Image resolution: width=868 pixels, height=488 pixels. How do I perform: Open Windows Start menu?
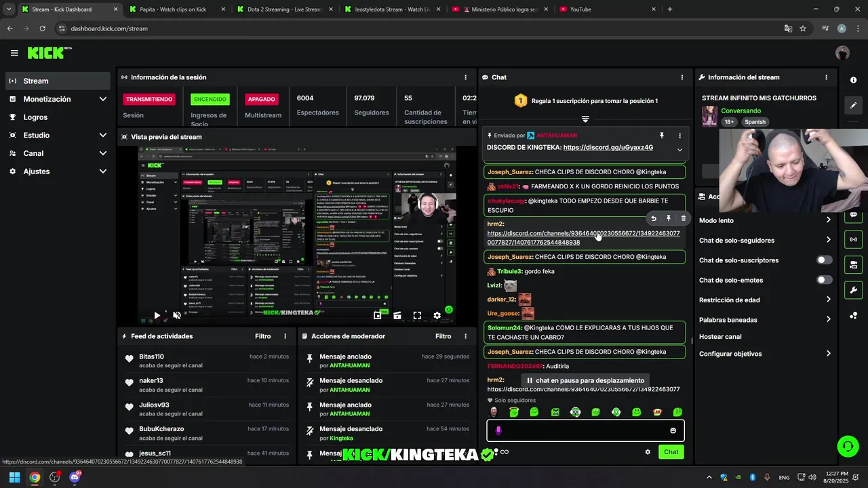pyautogui.click(x=14, y=477)
